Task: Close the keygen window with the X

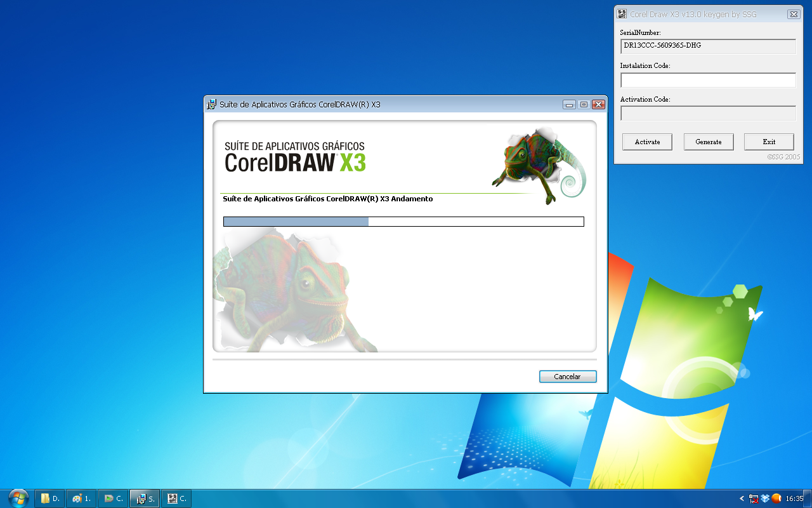Action: 793,14
